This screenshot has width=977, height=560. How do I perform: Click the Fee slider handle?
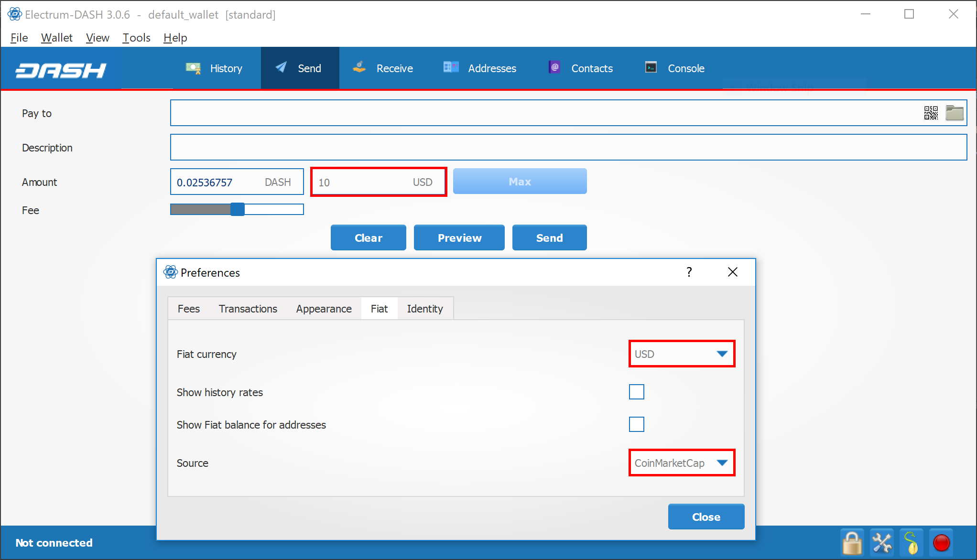click(x=237, y=209)
